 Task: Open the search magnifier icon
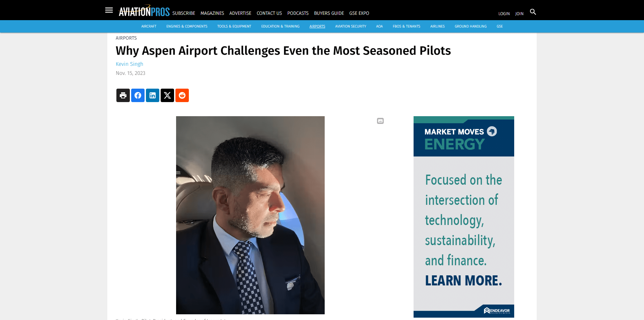point(533,12)
